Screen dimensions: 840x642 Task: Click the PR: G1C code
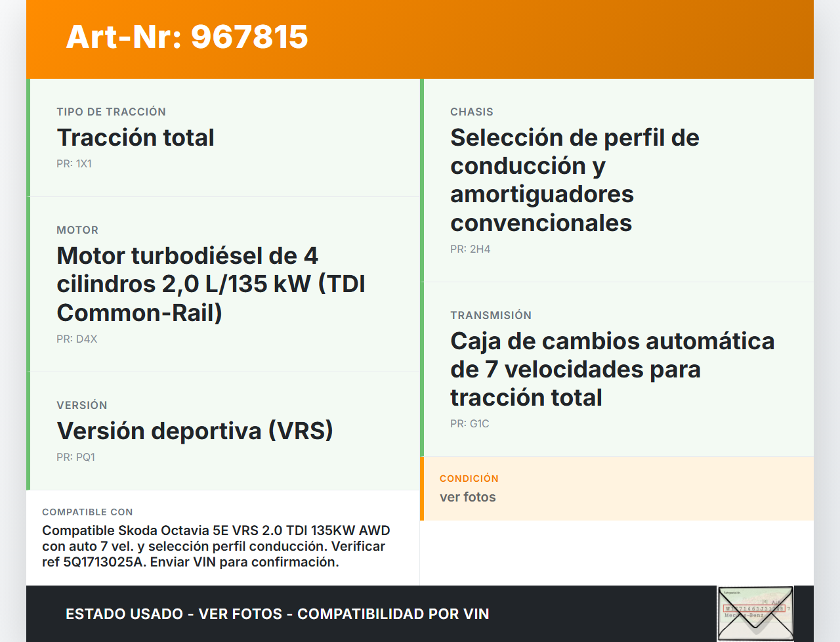469,424
